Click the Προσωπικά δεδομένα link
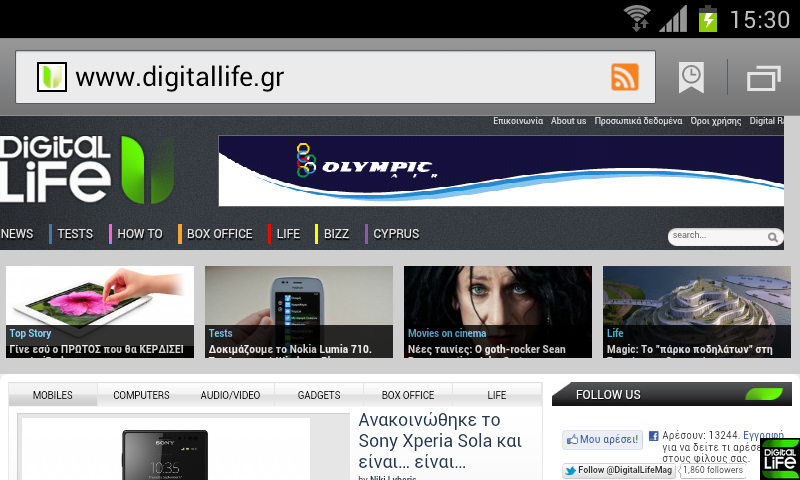The height and width of the screenshot is (480, 800). click(638, 121)
